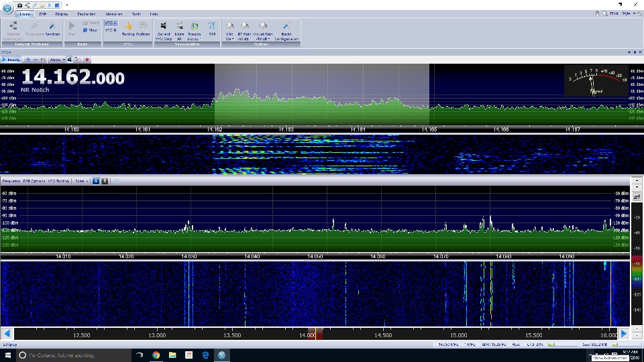Toggle the speaker mute icon on VFO toolbar

pyautogui.click(x=69, y=60)
